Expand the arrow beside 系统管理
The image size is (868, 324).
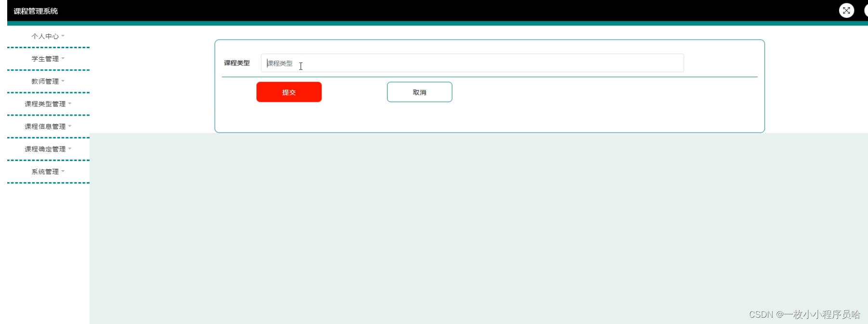tap(63, 171)
